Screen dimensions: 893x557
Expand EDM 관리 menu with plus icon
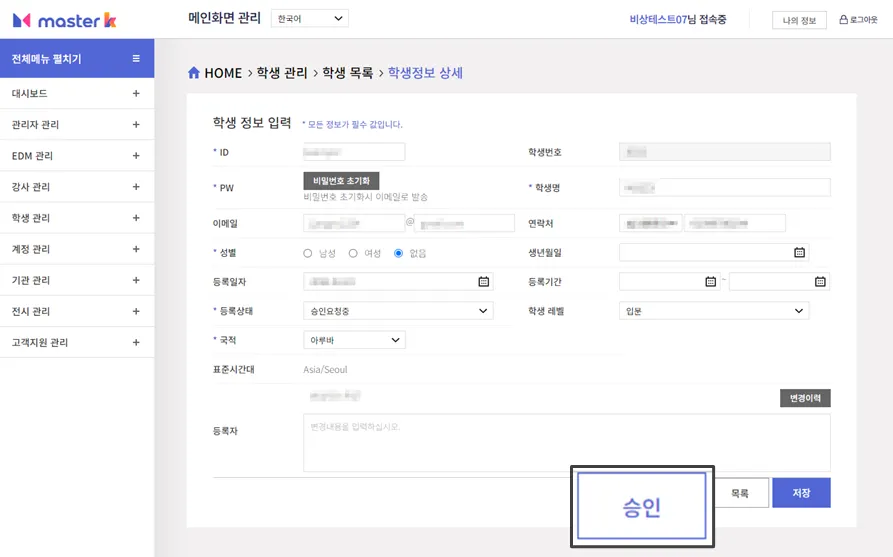pos(136,155)
